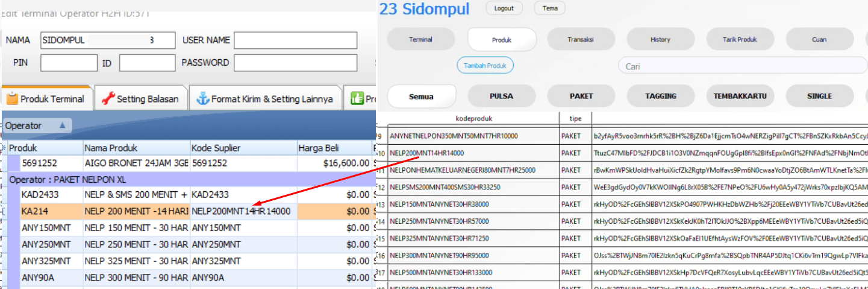Toggle the Operator grouping sort arrow
This screenshot has height=289, width=868.
click(x=63, y=125)
